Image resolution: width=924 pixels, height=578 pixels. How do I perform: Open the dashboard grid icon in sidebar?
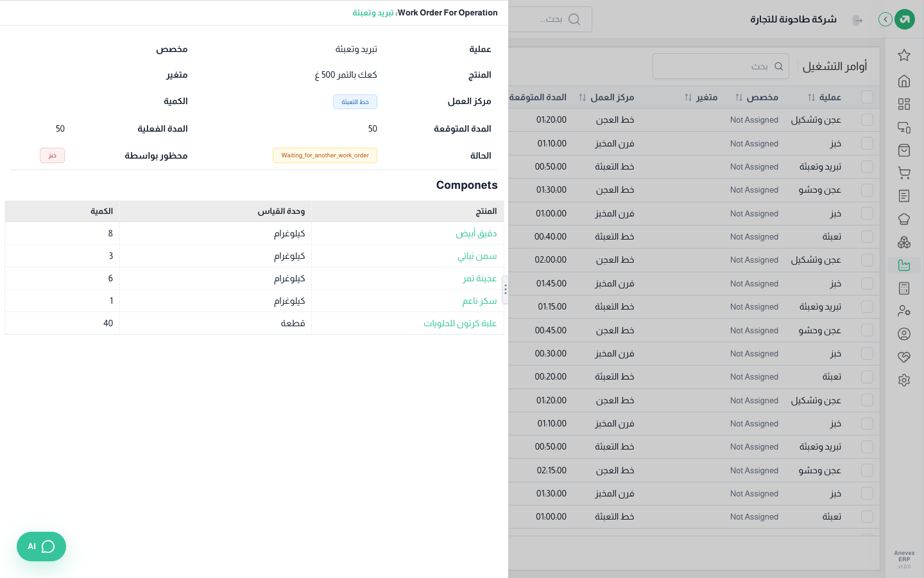pos(904,104)
